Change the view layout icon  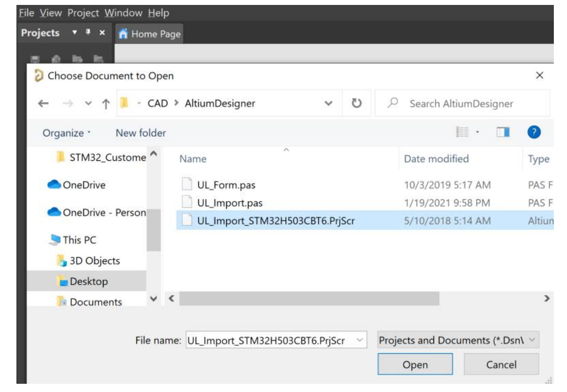pyautogui.click(x=462, y=132)
